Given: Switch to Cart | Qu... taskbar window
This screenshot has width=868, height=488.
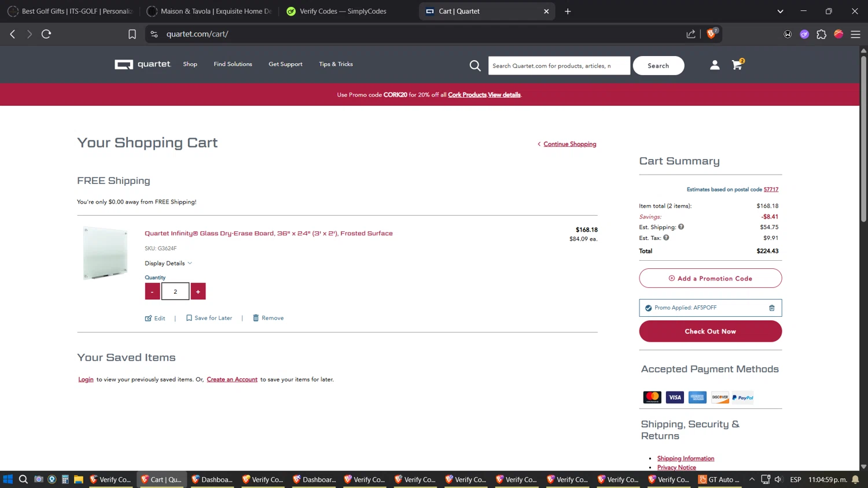Looking at the screenshot, I should [161, 479].
